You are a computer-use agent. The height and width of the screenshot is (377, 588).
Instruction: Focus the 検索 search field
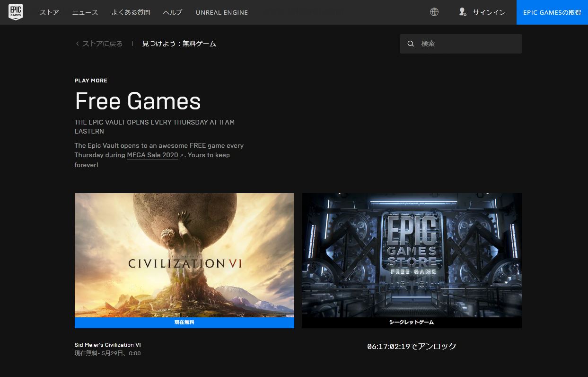(461, 44)
